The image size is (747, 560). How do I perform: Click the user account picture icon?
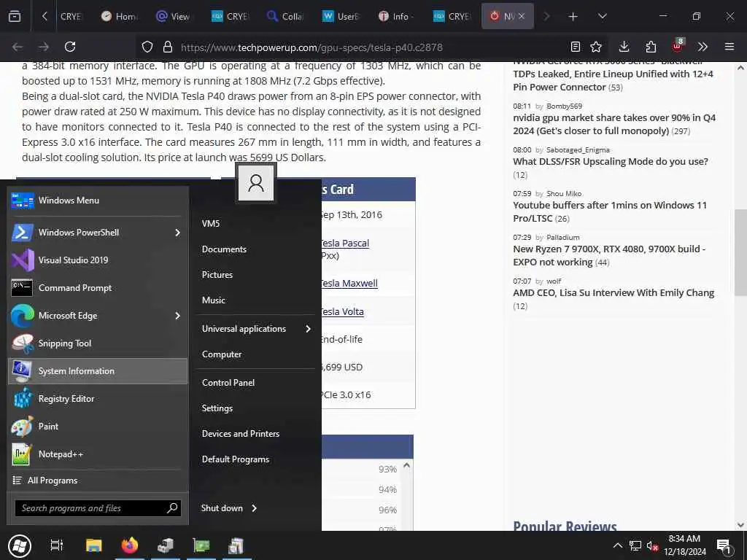pyautogui.click(x=256, y=183)
